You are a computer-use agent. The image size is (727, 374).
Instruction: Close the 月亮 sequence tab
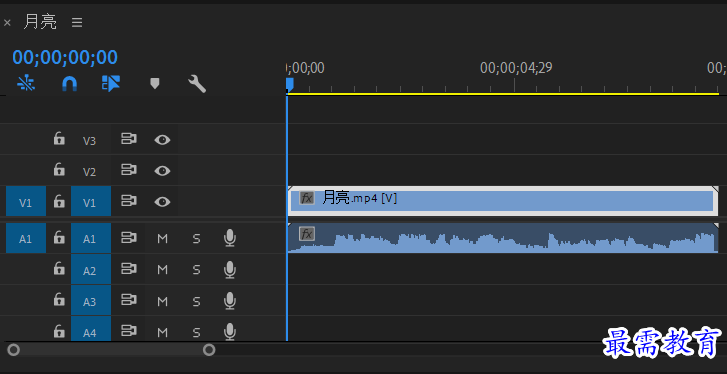7,22
